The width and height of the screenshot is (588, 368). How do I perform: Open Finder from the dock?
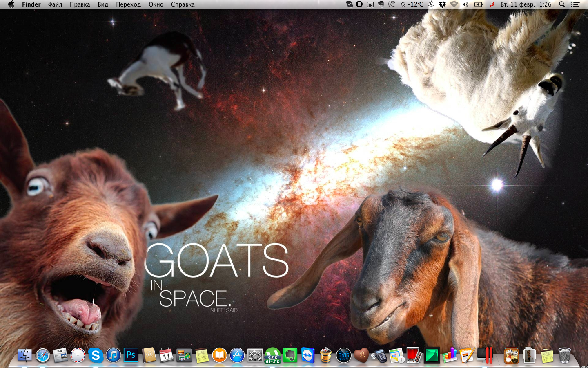tap(24, 355)
